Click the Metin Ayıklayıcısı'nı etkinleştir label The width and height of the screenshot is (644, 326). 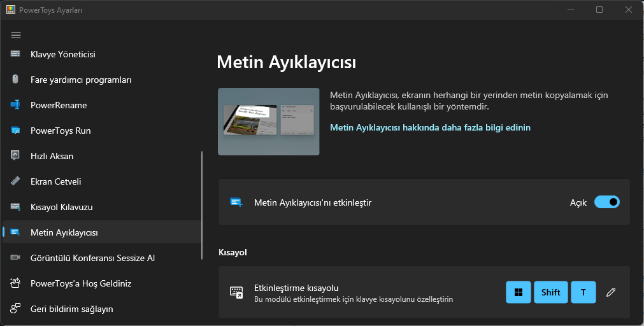(x=313, y=202)
